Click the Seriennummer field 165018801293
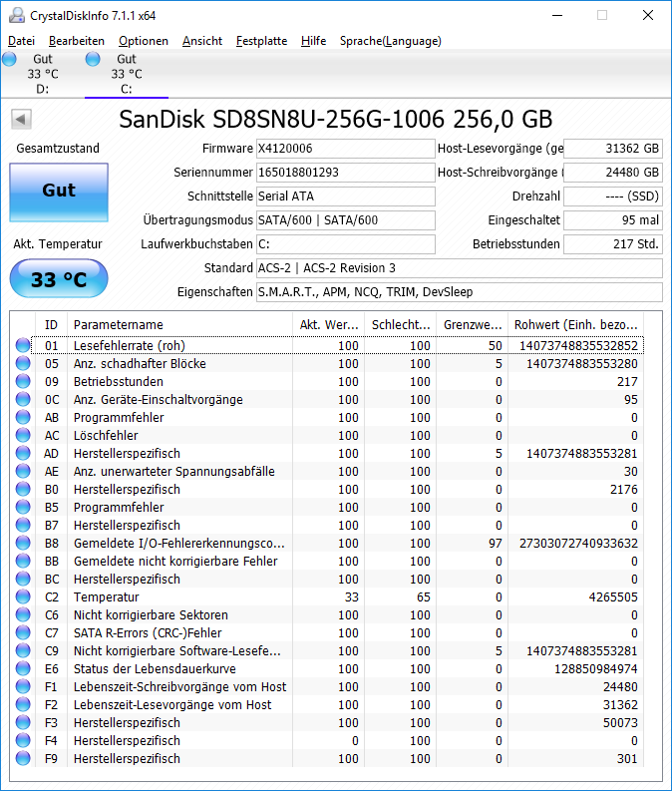This screenshot has width=672, height=791. coord(346,173)
